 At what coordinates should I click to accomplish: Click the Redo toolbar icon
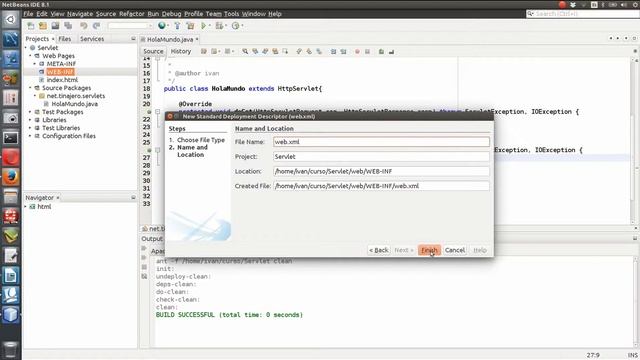(96, 26)
